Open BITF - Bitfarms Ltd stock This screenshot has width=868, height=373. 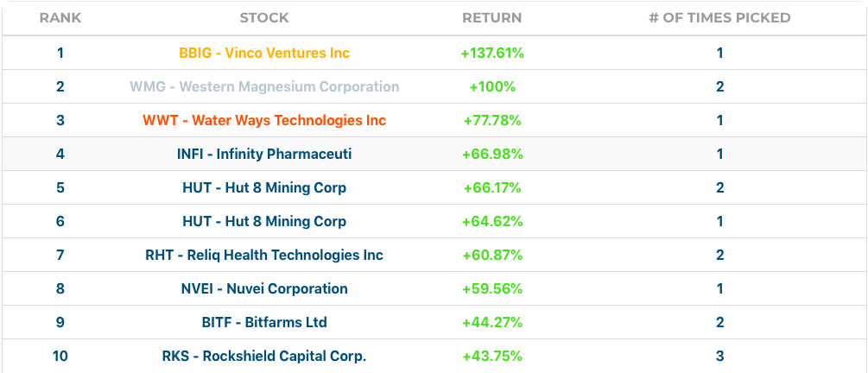[x=264, y=322]
